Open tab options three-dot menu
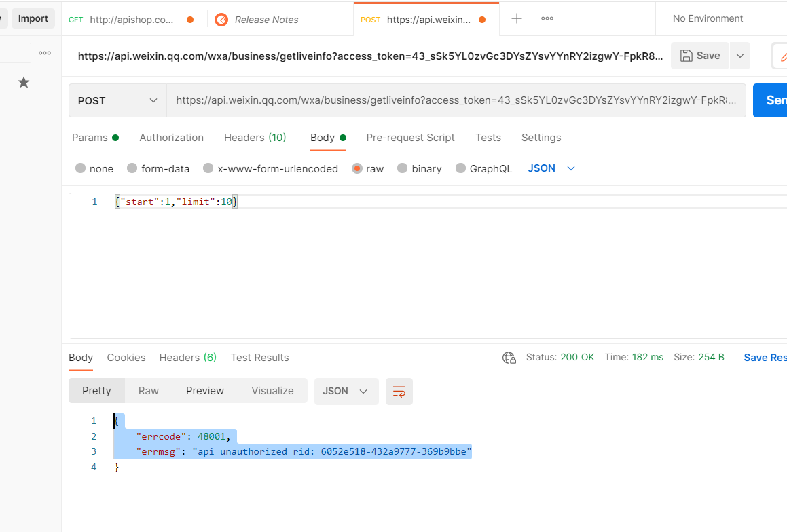Screen dimensions: 787x532 547,18
